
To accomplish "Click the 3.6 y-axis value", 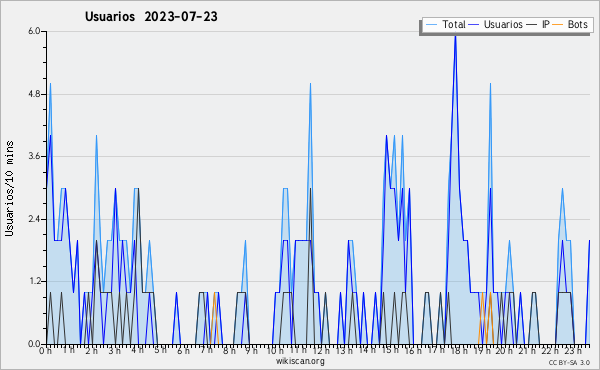I will [x=34, y=156].
